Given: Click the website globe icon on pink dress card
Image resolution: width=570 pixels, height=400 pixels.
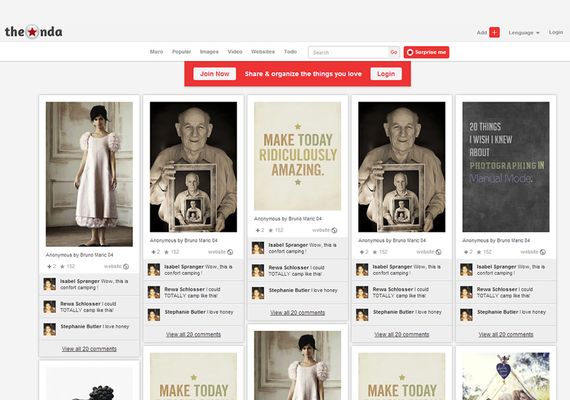Looking at the screenshot, I should pos(126,267).
